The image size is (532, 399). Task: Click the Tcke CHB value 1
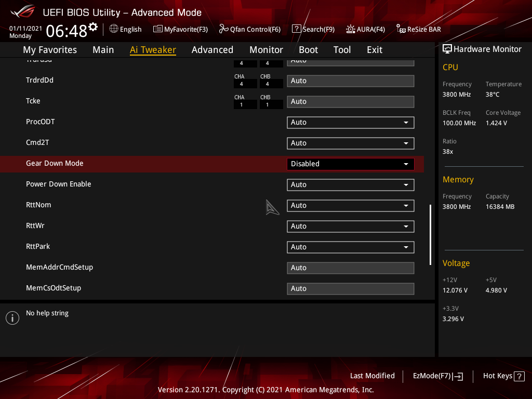point(271,104)
